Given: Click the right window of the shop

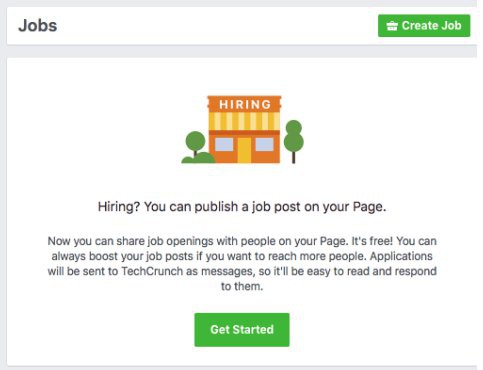Looking at the screenshot, I should (x=264, y=144).
